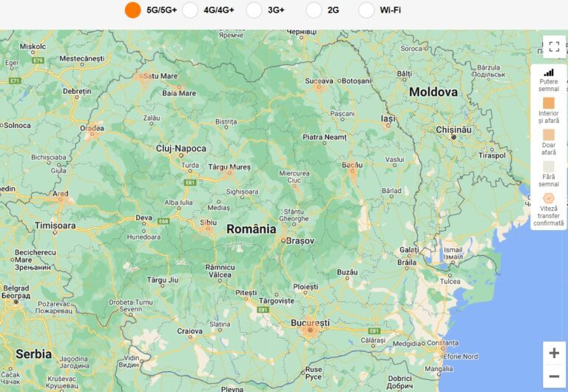Click the 'Cluj-Napoca' city label
This screenshot has width=568, height=392.
click(180, 148)
